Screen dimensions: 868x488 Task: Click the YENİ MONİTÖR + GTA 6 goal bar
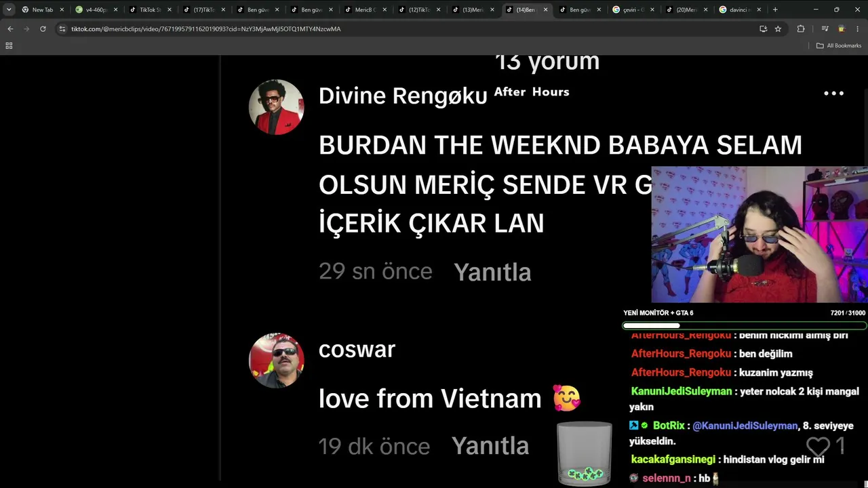tap(744, 325)
